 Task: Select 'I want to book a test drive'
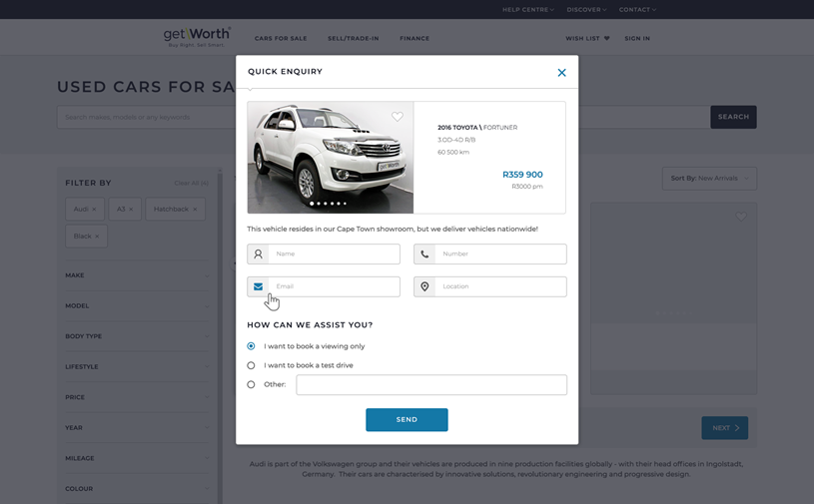coord(252,365)
